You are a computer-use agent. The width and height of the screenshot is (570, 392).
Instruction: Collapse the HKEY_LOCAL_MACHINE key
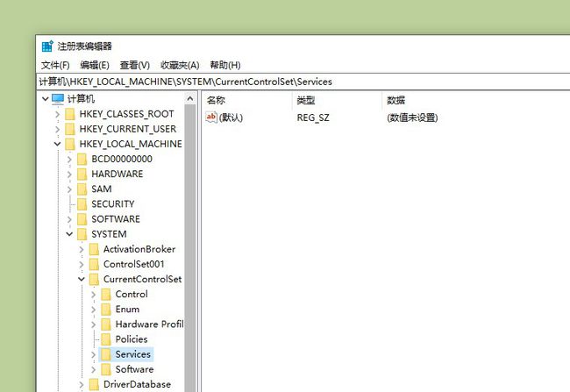(57, 144)
